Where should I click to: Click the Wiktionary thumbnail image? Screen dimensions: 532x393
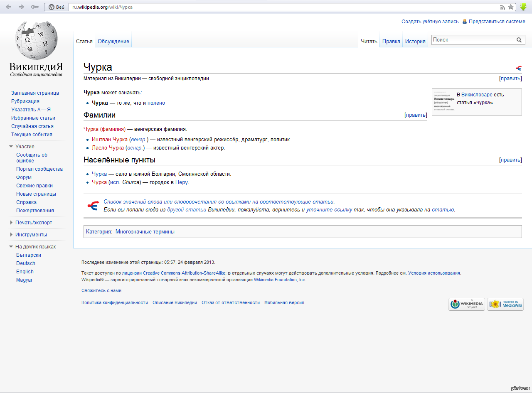tap(444, 101)
